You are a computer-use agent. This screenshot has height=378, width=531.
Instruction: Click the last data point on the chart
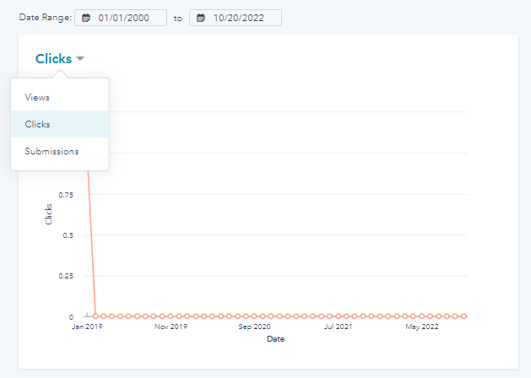point(464,316)
